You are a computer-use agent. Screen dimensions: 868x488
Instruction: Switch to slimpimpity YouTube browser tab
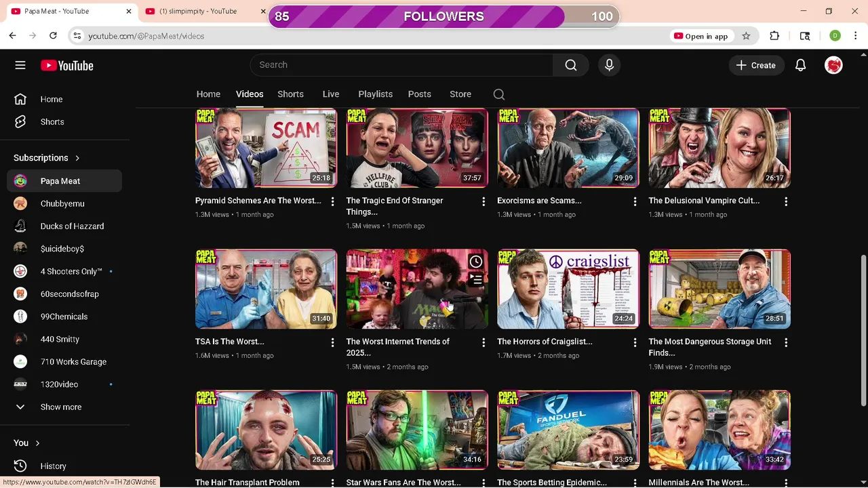coord(203,11)
